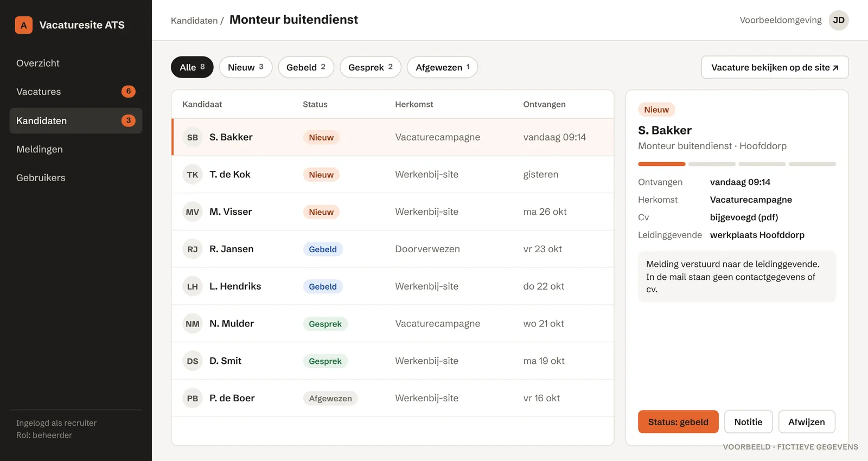Click the SB avatar for S. Bakker

click(193, 137)
